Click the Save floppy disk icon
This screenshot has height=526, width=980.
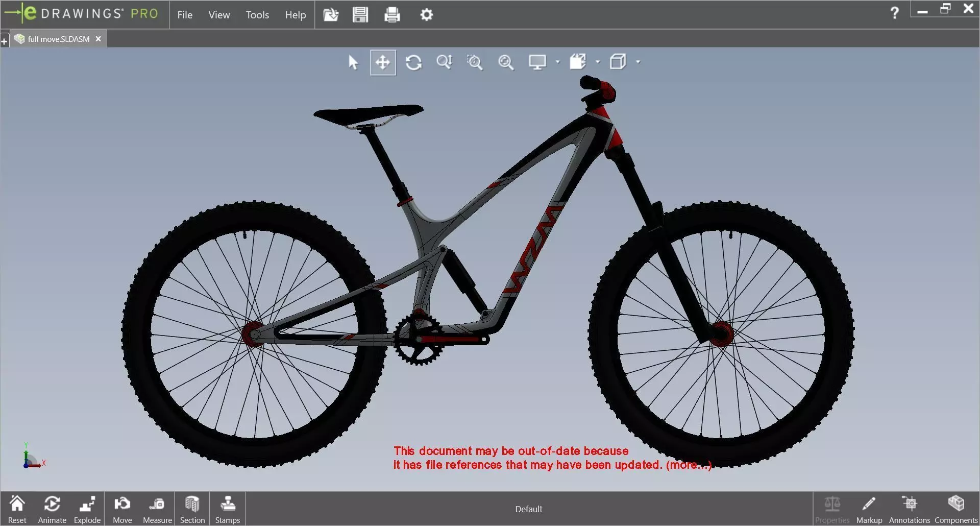point(360,15)
